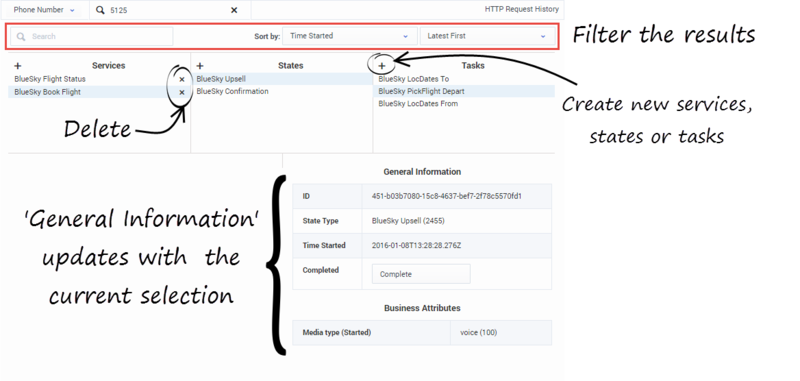Select the BlueSky PickFlight Depart task
Viewport: 800px width, 381px height.
point(421,91)
